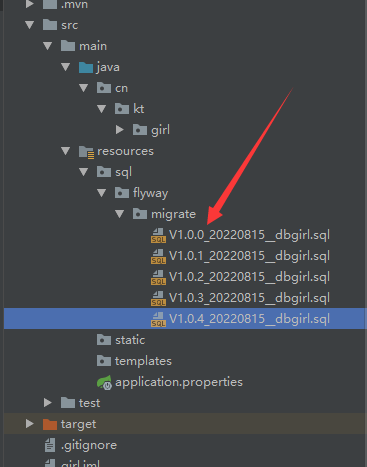Click SQL icon of V1.0.4_20220815__dbgirl.sql
Screen dimensions: 367x467
(x=158, y=319)
